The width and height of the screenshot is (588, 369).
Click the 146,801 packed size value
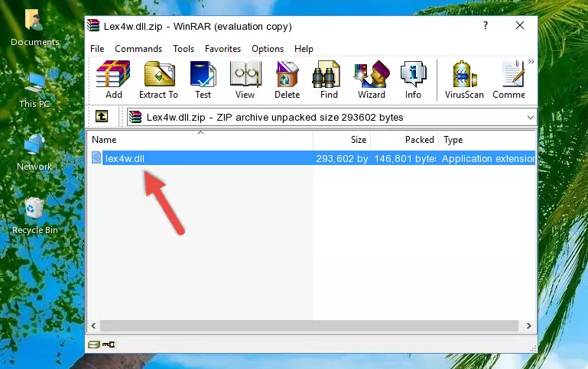pyautogui.click(x=405, y=158)
